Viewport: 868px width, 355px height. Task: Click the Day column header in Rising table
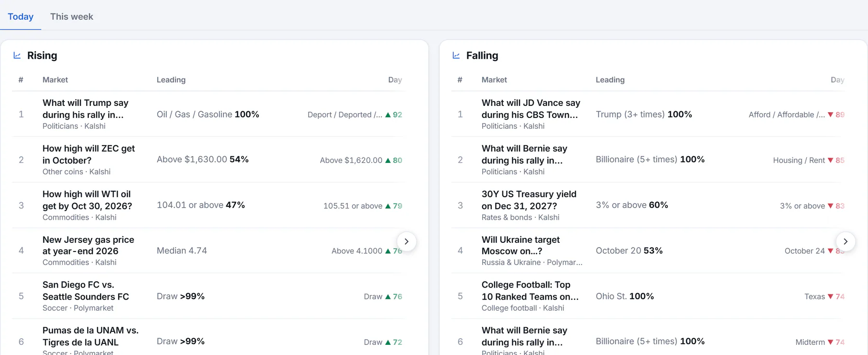pos(395,80)
